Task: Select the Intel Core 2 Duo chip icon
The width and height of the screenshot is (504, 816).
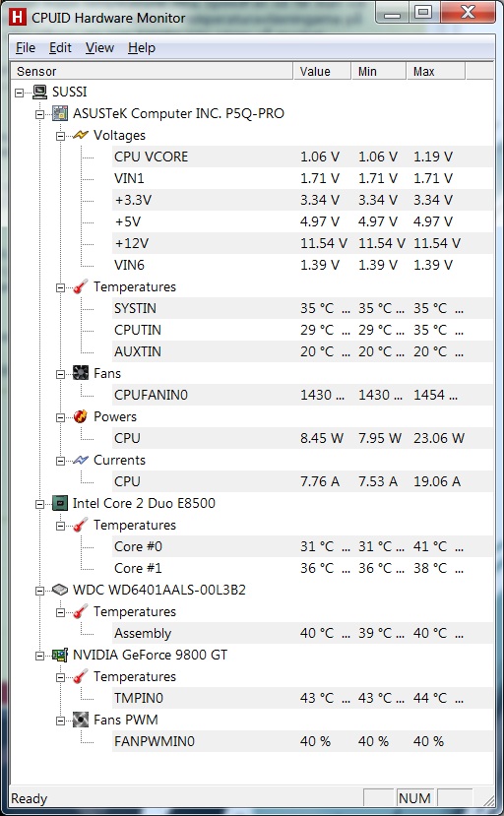Action: pos(60,503)
